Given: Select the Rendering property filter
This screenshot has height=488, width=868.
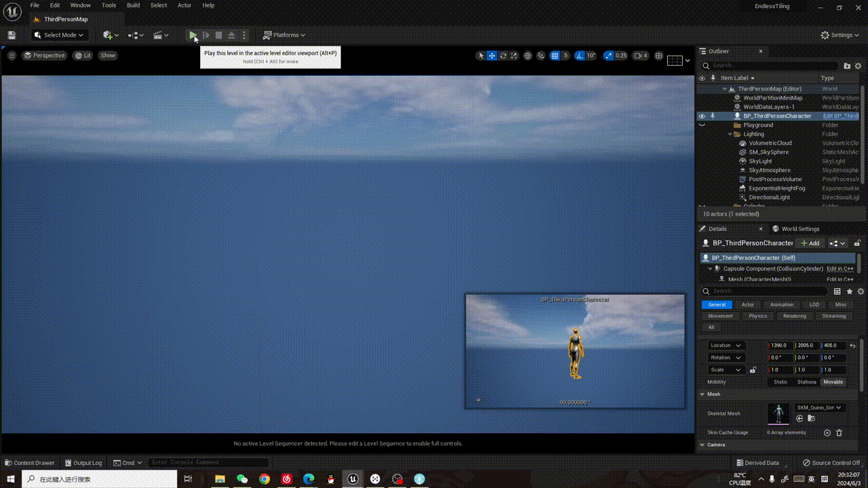Looking at the screenshot, I should (795, 316).
